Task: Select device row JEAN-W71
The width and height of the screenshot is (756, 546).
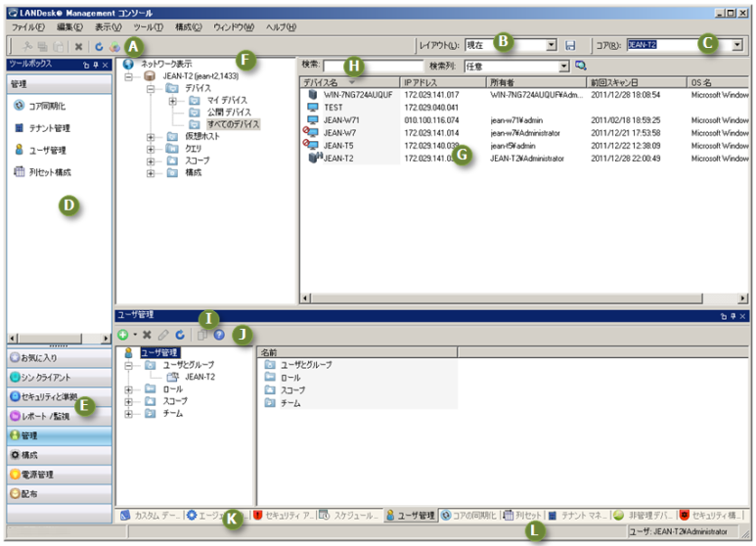Action: (525, 120)
